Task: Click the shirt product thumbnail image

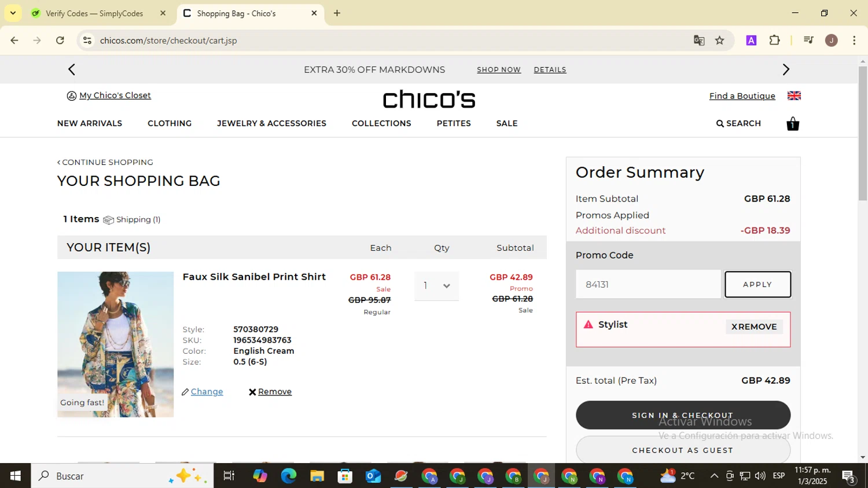Action: click(115, 344)
